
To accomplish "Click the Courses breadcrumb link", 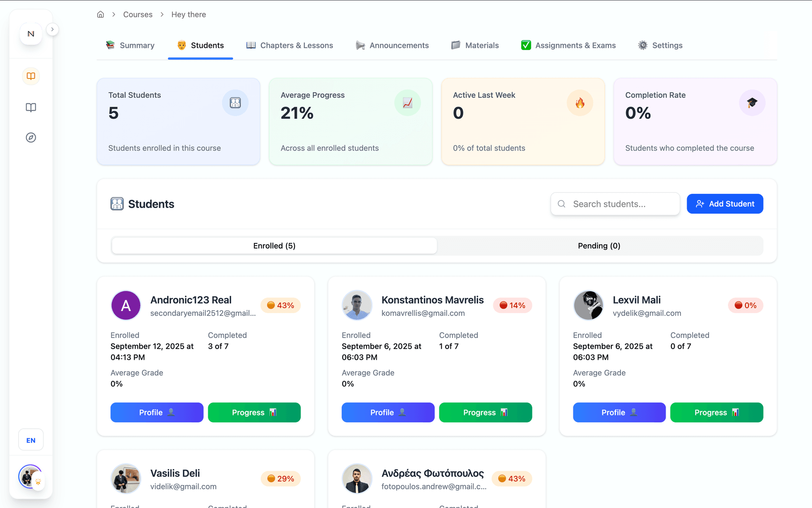I will [138, 15].
